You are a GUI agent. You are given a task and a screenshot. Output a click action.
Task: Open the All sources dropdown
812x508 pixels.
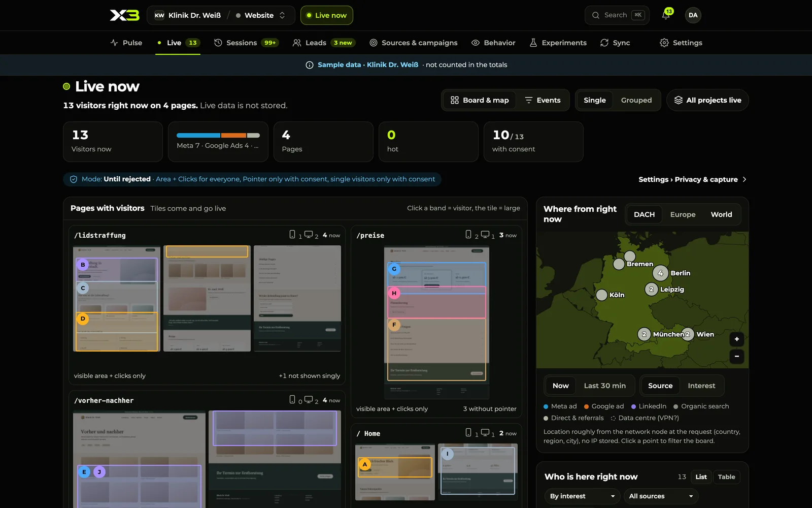pyautogui.click(x=661, y=496)
